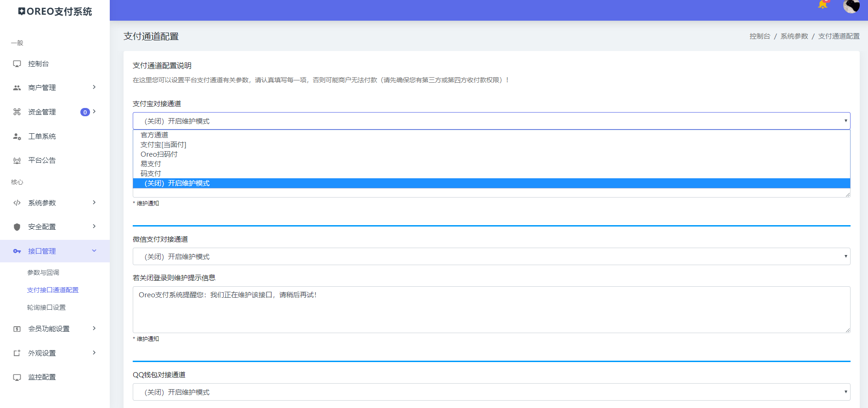This screenshot has height=408, width=868.
Task: Click the 监控配置 monitor icon
Action: click(17, 377)
